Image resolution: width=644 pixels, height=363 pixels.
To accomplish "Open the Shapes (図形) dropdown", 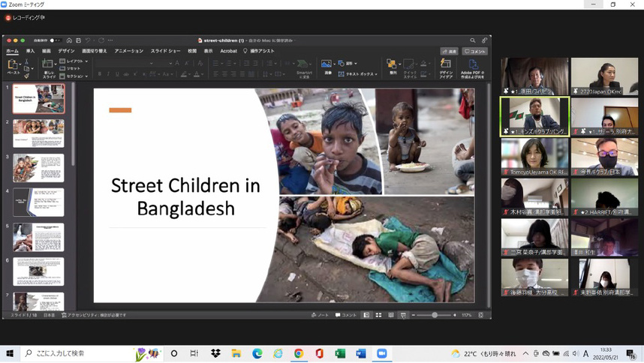I will pyautogui.click(x=348, y=64).
